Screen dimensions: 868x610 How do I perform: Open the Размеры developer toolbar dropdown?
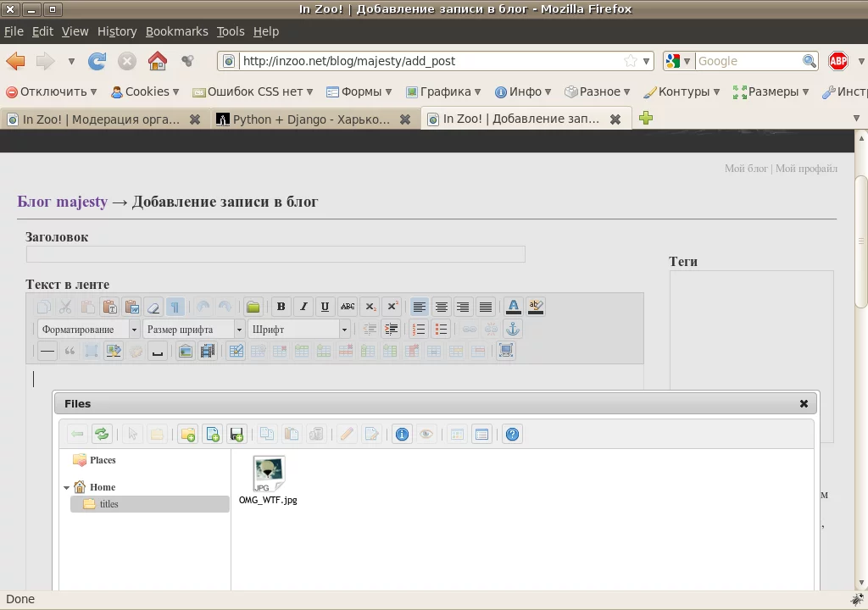(771, 91)
